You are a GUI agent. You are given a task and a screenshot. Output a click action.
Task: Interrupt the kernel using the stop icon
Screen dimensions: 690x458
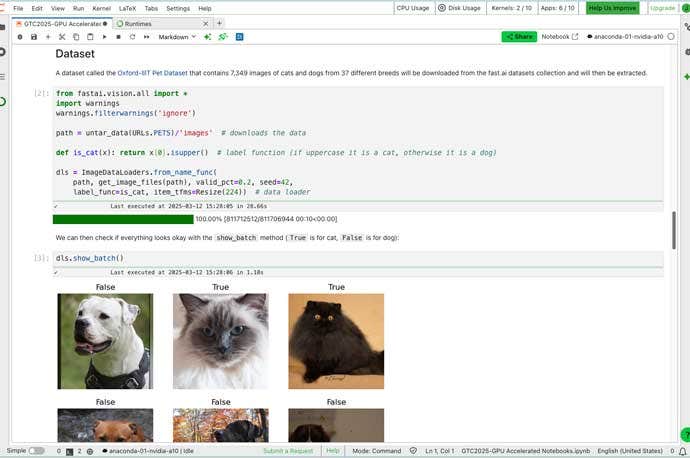(119, 37)
